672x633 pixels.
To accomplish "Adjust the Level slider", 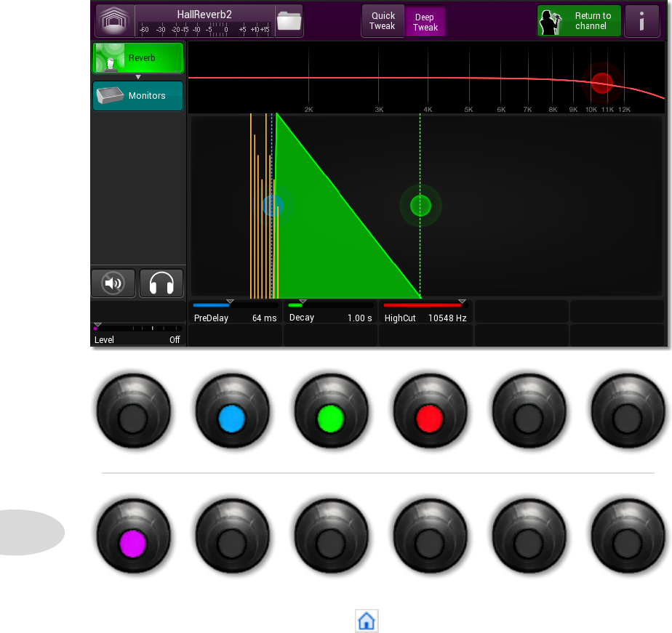I will [x=138, y=328].
